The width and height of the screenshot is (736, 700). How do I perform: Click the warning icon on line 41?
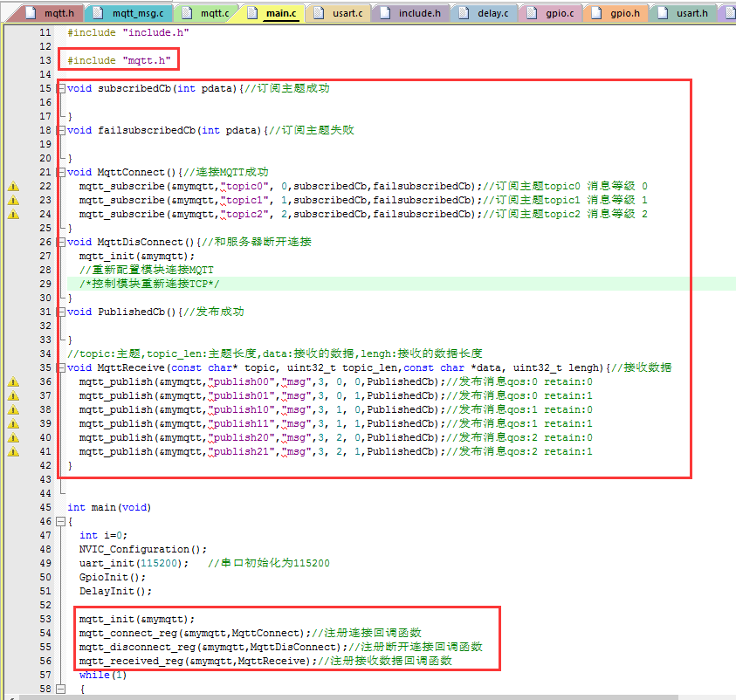14,452
